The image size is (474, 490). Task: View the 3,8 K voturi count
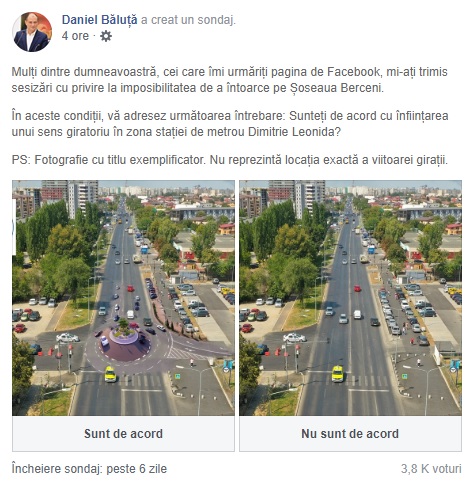431,469
